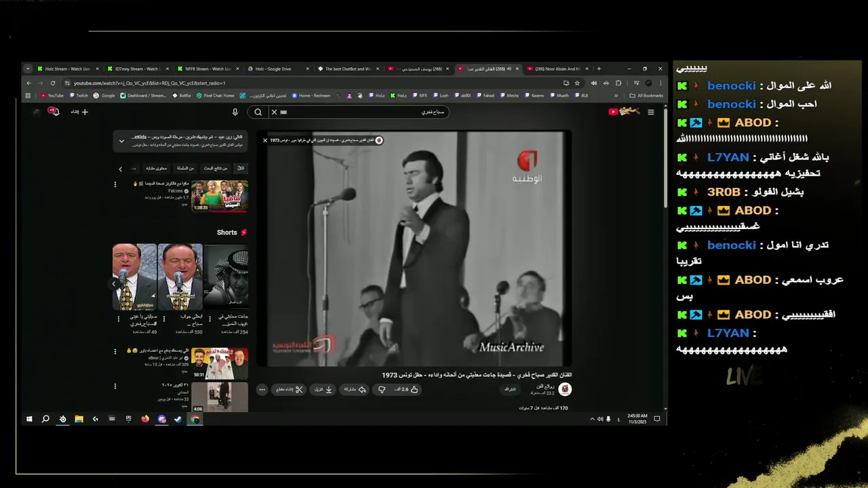Open the Home - Restream bookmark
This screenshot has height=488, width=868.
point(311,96)
